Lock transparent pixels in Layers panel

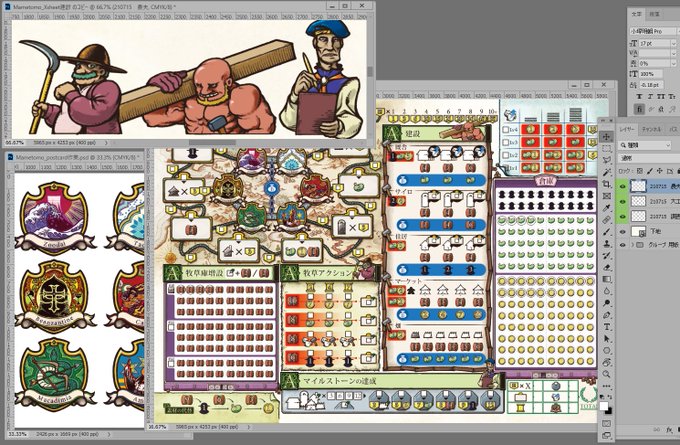point(640,171)
